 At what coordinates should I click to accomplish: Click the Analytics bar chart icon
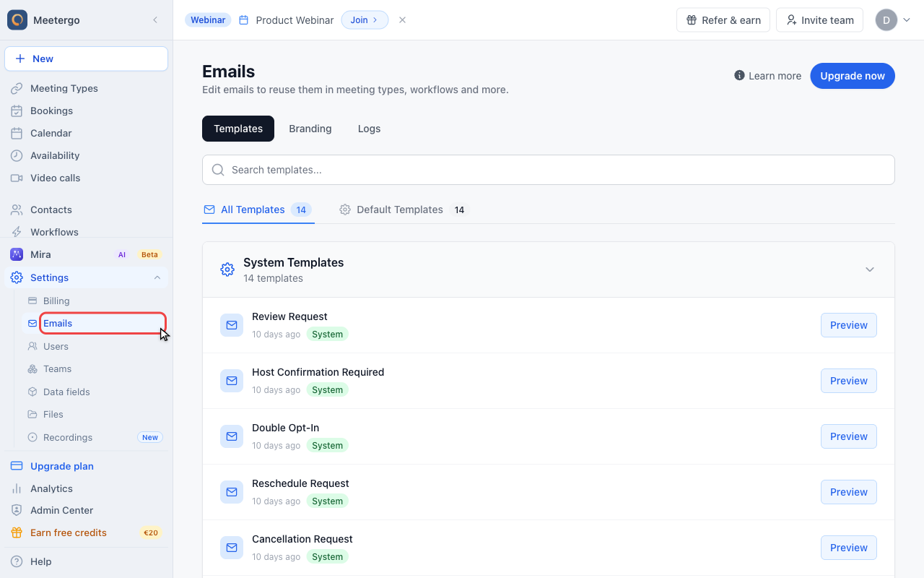(17, 488)
